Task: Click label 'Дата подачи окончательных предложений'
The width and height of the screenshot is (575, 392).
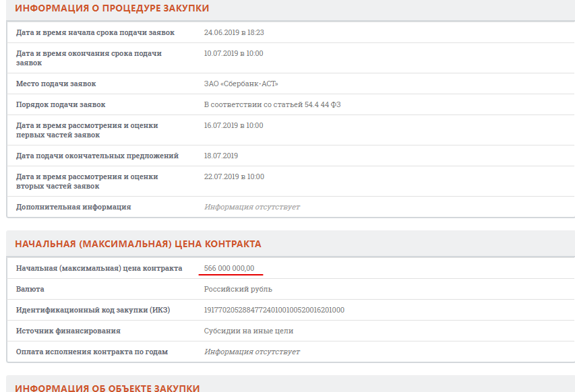Action: click(97, 156)
